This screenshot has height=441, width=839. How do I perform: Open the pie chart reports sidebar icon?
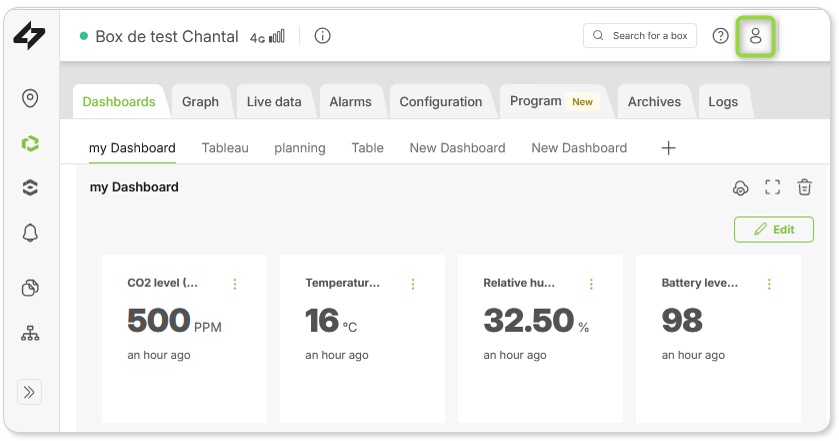pos(30,287)
